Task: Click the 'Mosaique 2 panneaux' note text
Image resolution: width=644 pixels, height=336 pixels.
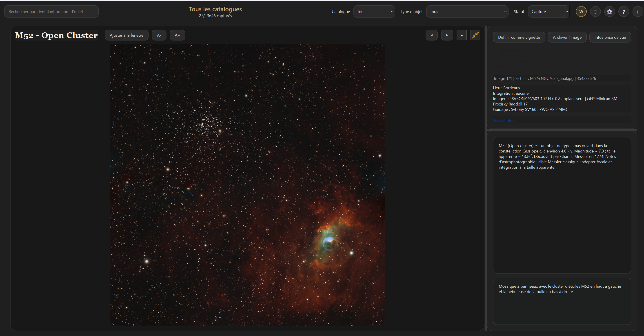Action: tap(560, 289)
